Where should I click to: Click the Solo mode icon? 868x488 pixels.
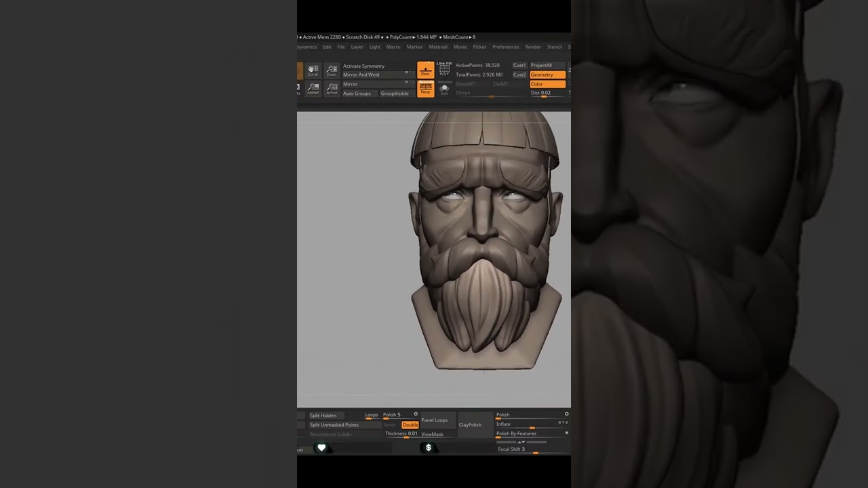[444, 89]
